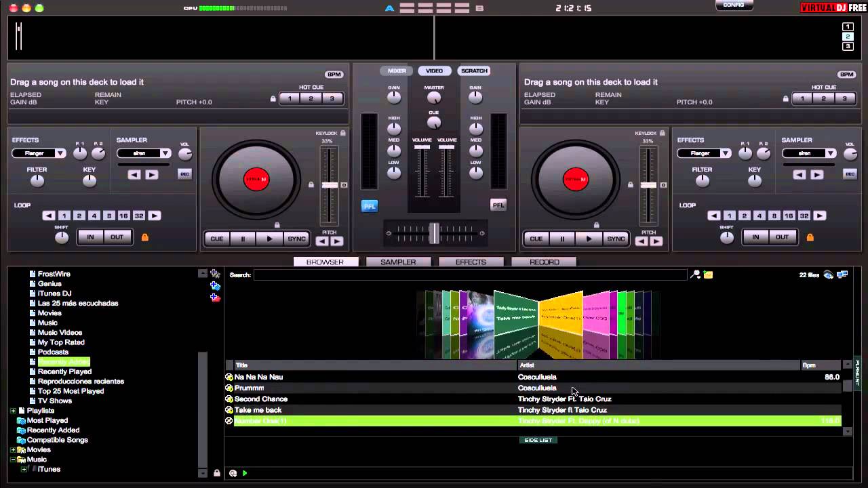Select waveform view 1 at top right
The image size is (868, 488).
point(848,27)
